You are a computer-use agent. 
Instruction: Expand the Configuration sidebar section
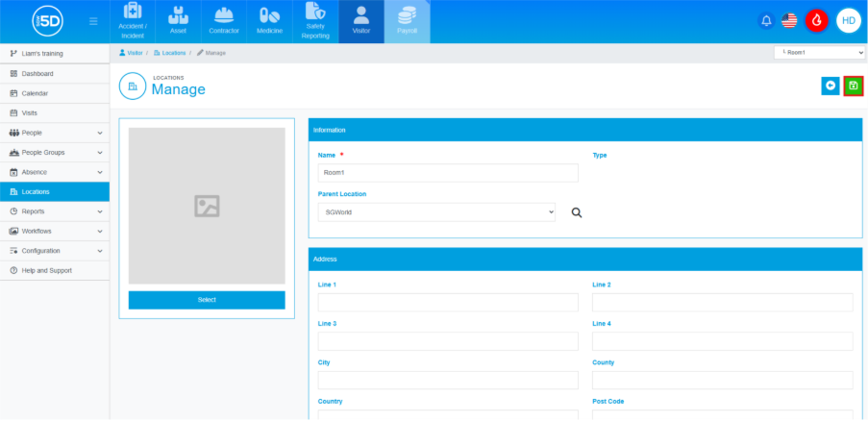pos(54,251)
